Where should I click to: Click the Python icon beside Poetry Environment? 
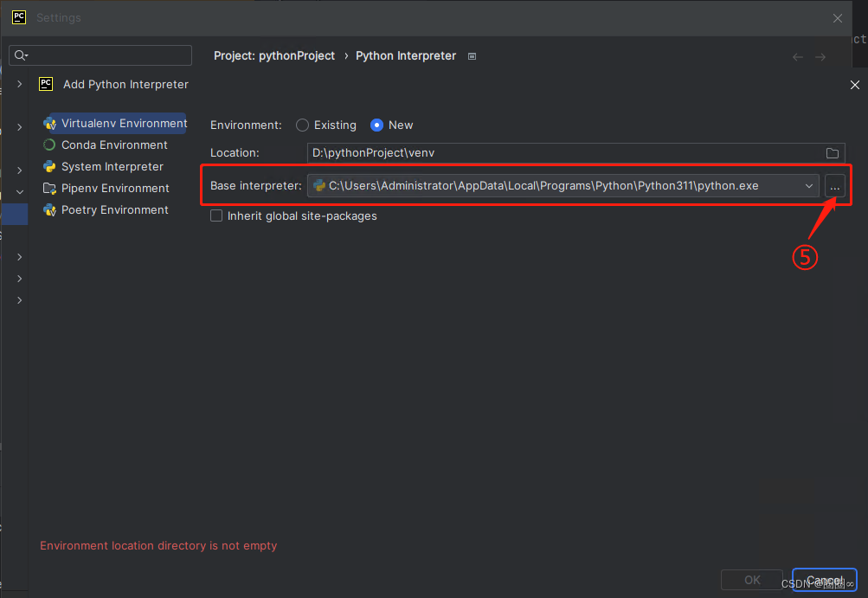coord(50,209)
